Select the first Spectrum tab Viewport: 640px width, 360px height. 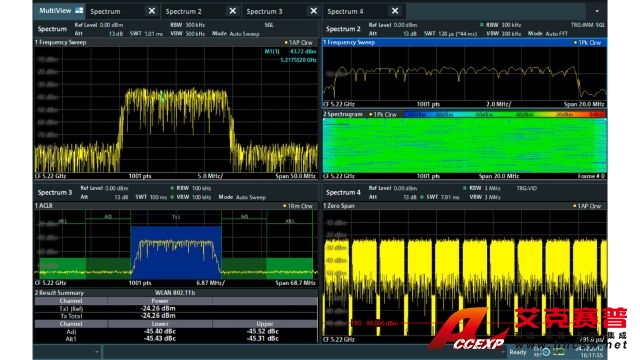pyautogui.click(x=105, y=11)
